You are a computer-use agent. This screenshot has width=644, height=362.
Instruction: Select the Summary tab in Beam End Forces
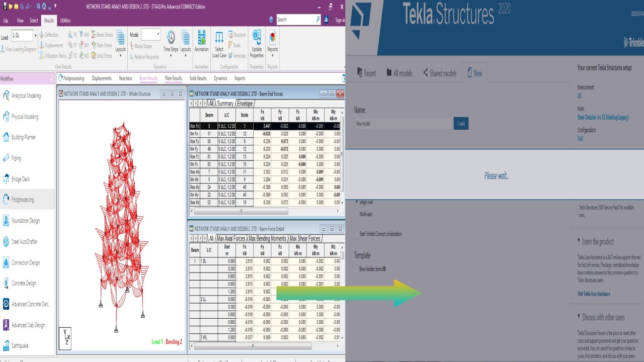click(x=225, y=104)
